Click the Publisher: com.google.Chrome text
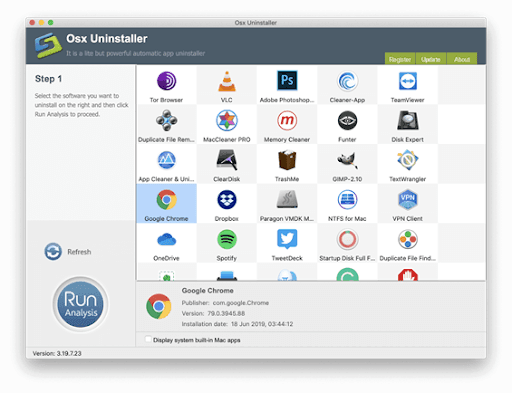512x393 pixels. (x=225, y=303)
